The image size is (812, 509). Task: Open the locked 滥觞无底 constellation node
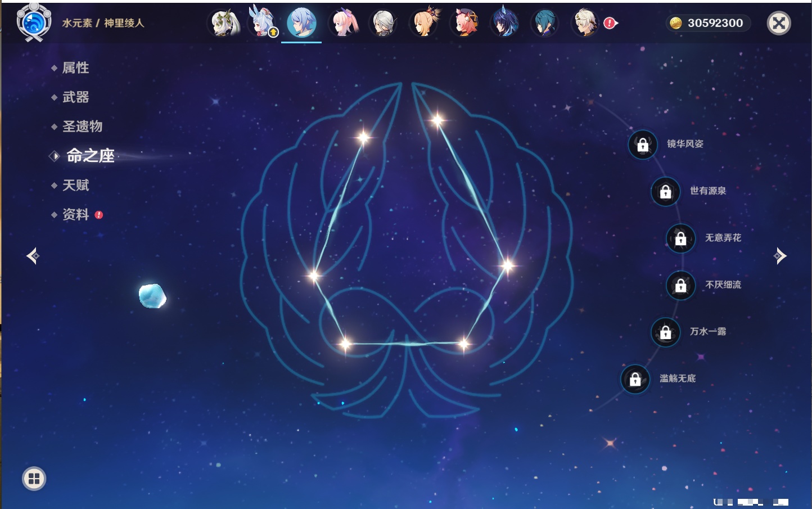click(635, 379)
